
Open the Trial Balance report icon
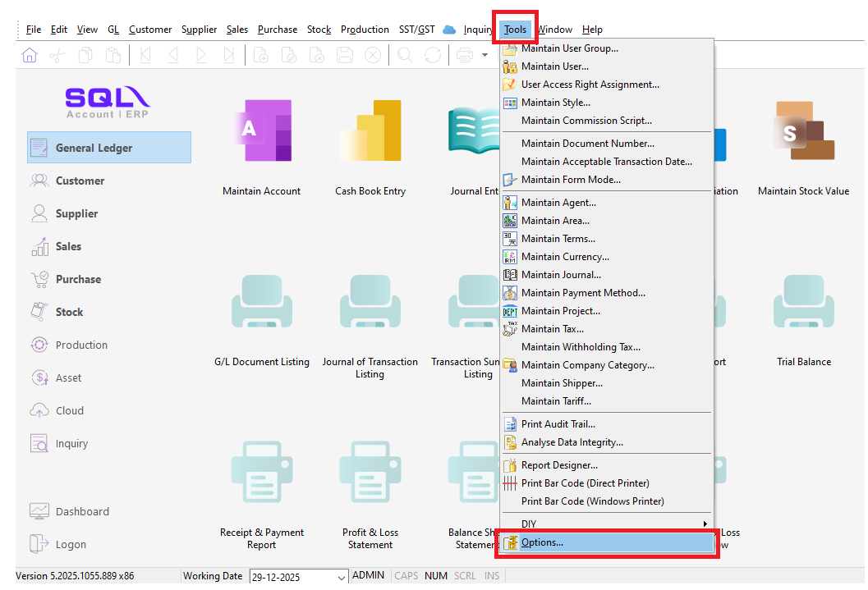803,304
